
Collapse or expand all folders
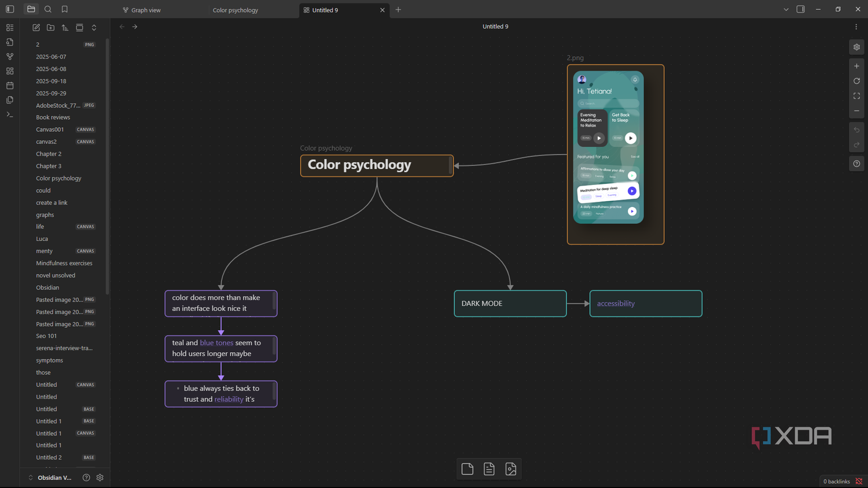pos(94,27)
